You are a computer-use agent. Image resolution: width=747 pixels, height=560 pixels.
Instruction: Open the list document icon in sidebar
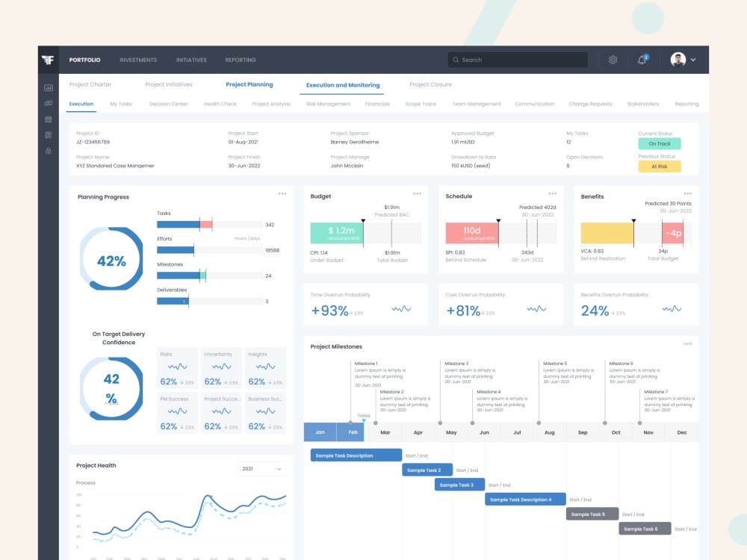pyautogui.click(x=48, y=134)
